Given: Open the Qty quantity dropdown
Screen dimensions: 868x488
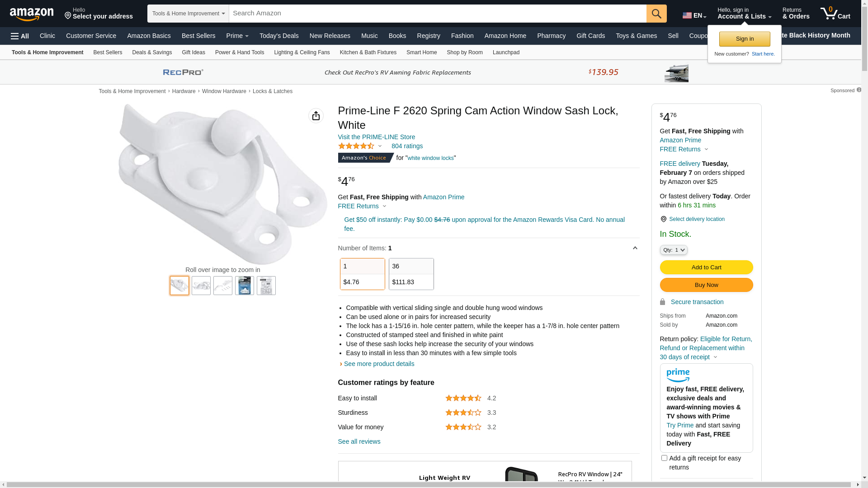Looking at the screenshot, I should pyautogui.click(x=674, y=250).
